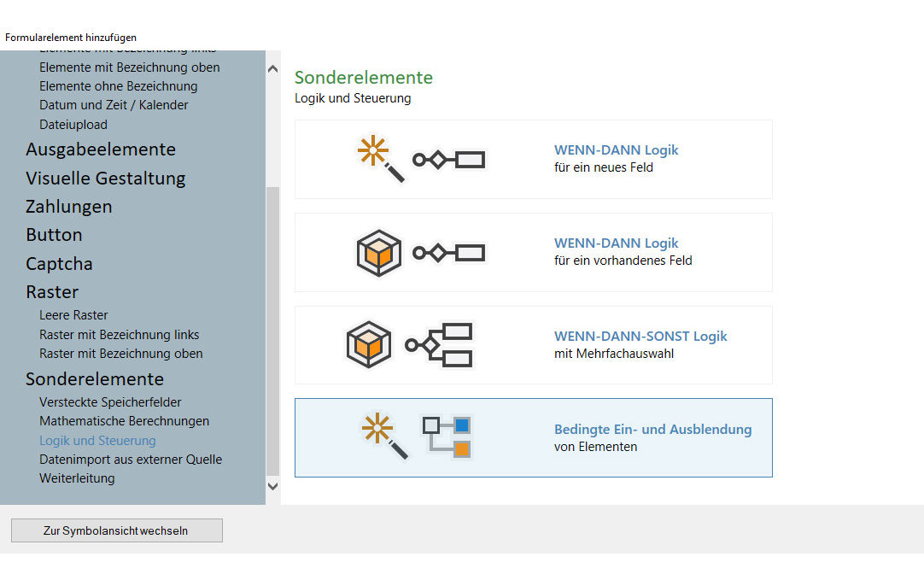Click the sidebar scroll up arrow
Screen dimensions: 924x580
(273, 69)
